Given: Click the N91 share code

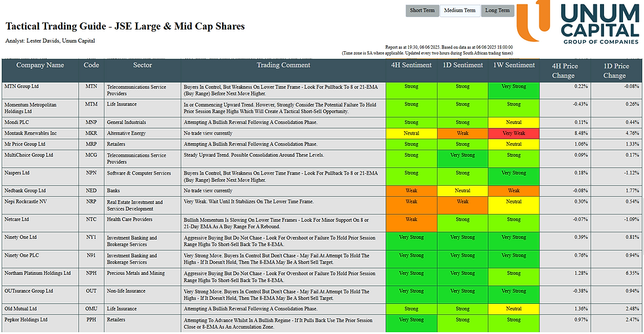Looking at the screenshot, I should coord(91,255).
